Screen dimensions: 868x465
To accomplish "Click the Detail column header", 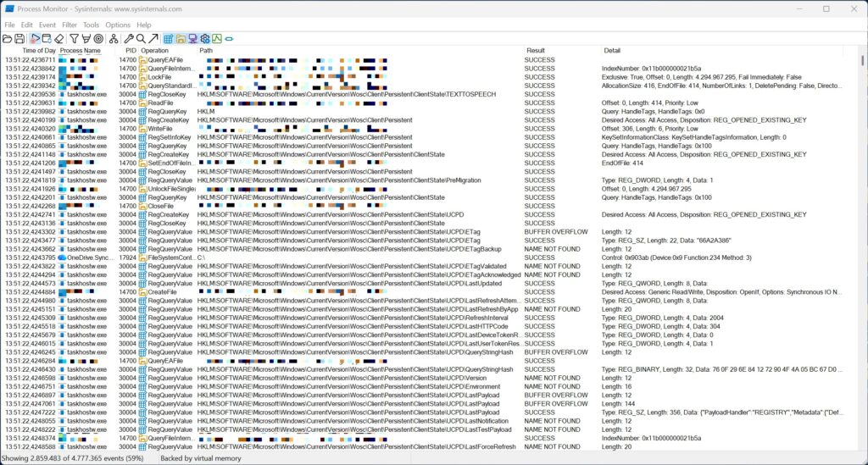I will point(612,50).
